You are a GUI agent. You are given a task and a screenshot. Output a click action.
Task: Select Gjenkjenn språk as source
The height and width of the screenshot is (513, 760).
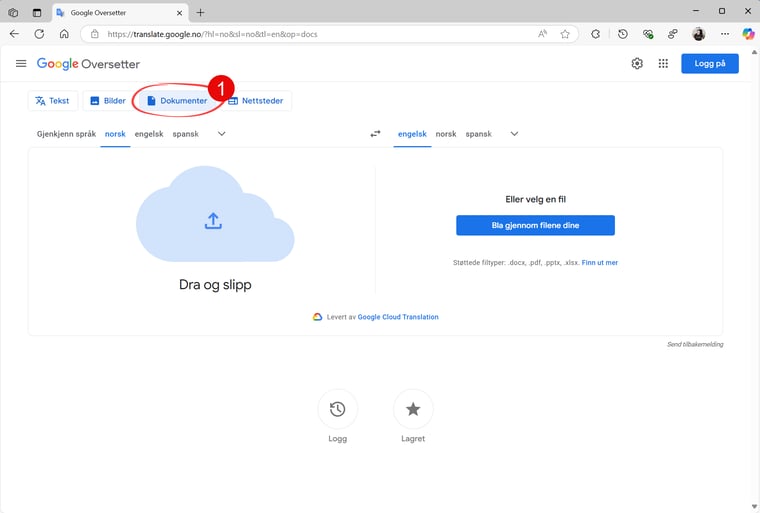(66, 134)
